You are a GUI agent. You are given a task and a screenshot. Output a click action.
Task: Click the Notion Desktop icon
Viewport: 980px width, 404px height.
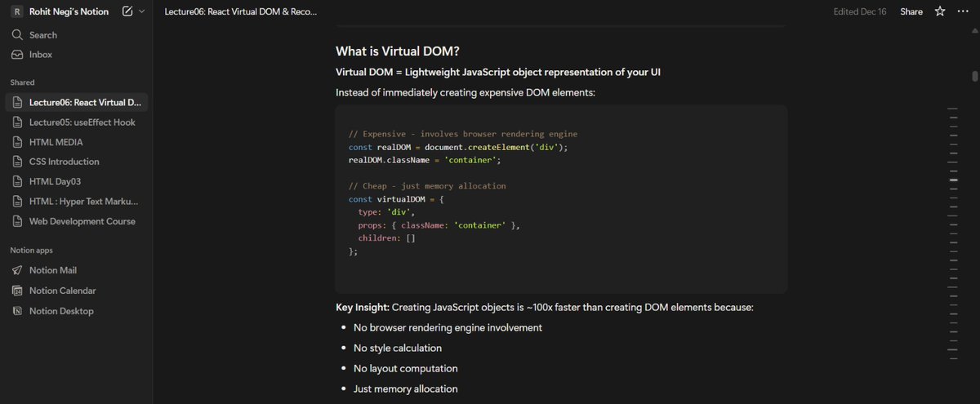(18, 311)
